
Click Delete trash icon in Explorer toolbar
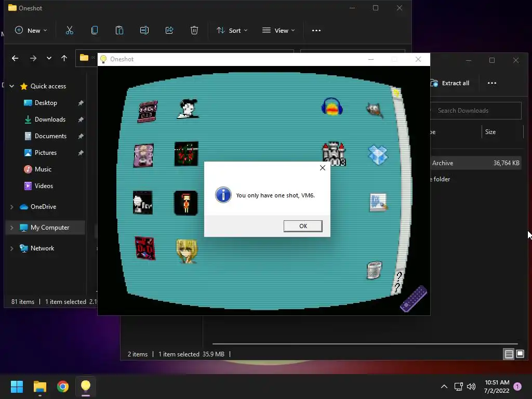pyautogui.click(x=194, y=30)
